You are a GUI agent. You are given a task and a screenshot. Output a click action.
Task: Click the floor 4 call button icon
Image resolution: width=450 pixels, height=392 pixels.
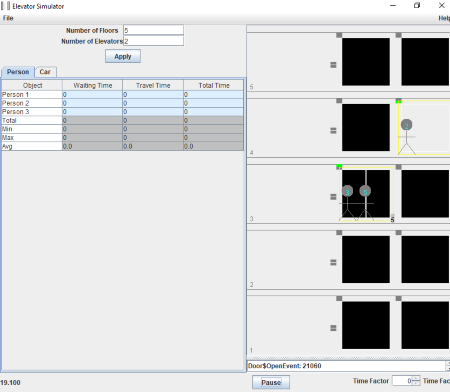pos(333,131)
